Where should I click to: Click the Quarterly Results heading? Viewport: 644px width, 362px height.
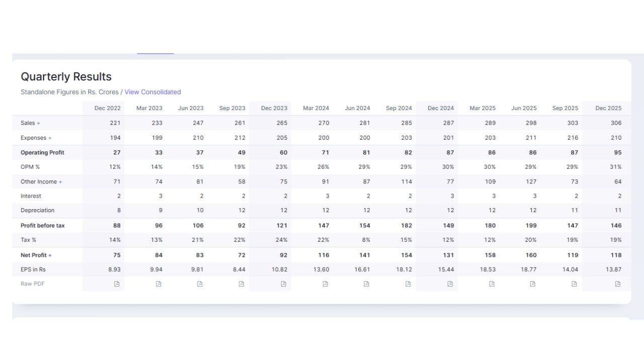66,77
